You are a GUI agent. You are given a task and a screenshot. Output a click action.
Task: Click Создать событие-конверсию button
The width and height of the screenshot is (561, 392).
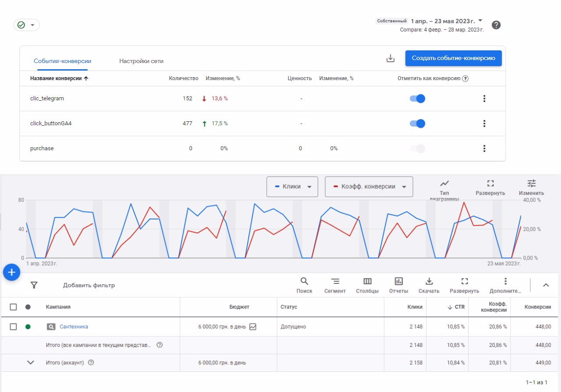(x=453, y=58)
